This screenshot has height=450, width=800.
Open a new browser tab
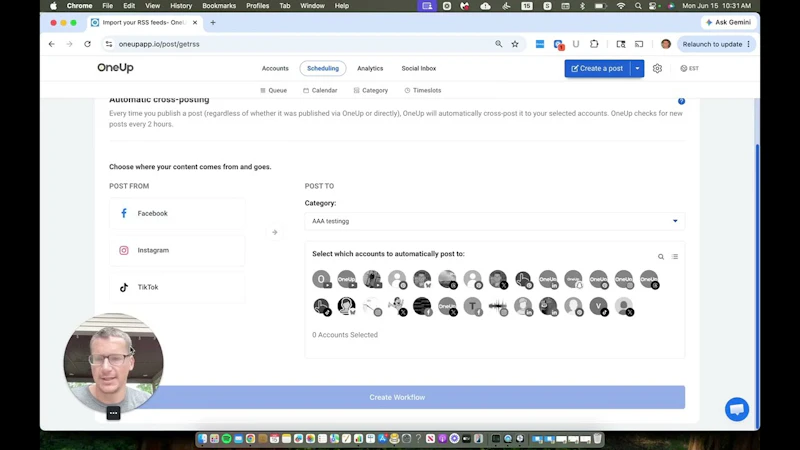tap(213, 22)
